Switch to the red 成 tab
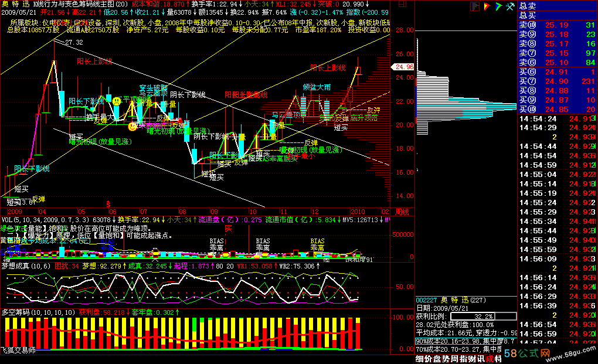 [491, 359]
